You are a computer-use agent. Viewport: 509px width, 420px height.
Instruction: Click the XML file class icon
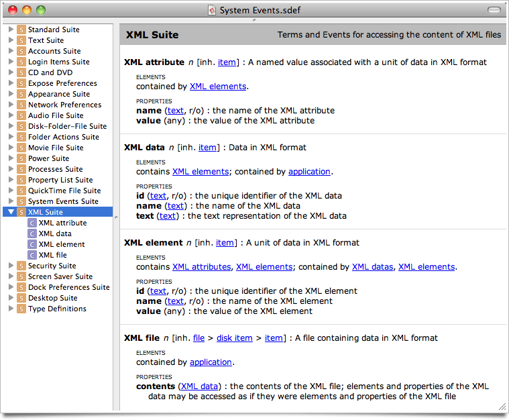pyautogui.click(x=32, y=256)
